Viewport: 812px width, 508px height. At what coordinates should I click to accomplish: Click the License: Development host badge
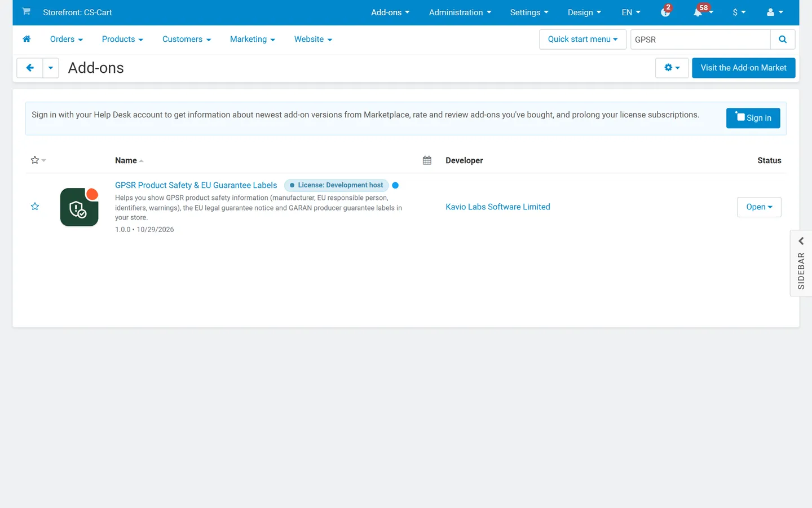[336, 185]
